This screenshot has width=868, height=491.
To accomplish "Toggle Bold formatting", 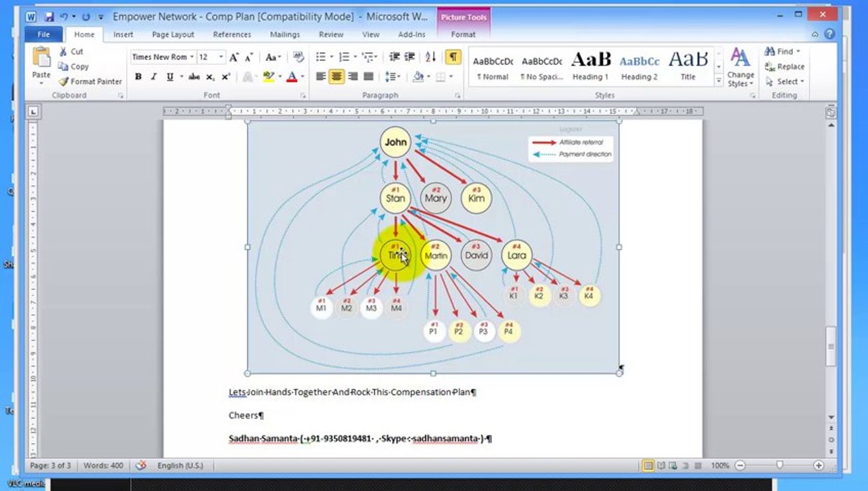I will (x=138, y=77).
